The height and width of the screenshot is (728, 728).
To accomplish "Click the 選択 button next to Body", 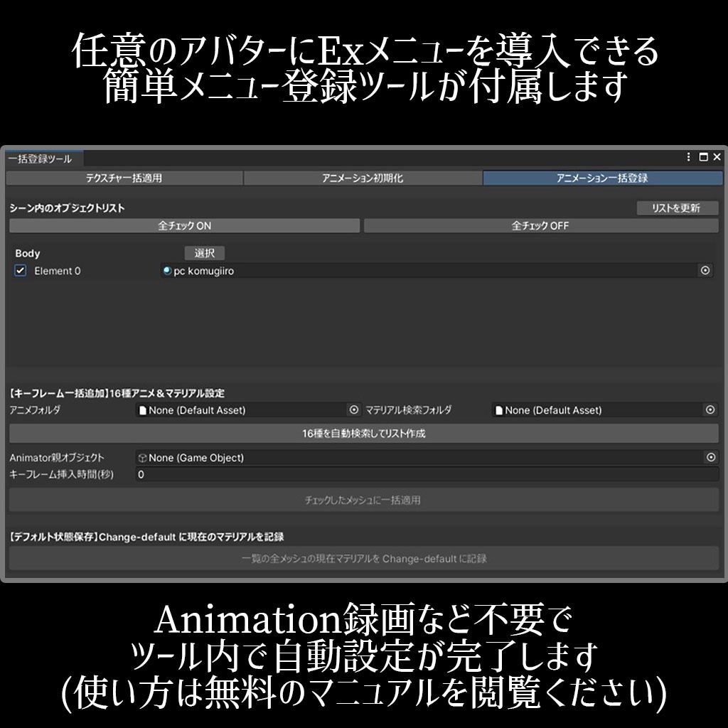I will tap(205, 253).
